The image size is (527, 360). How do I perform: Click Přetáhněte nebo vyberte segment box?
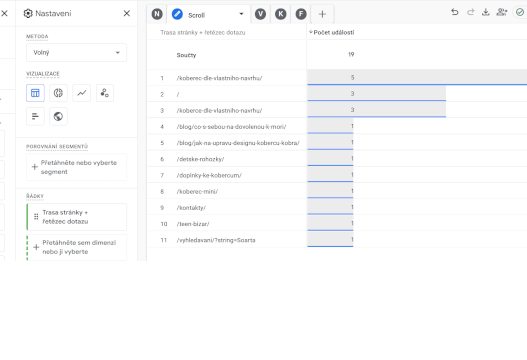(x=77, y=167)
